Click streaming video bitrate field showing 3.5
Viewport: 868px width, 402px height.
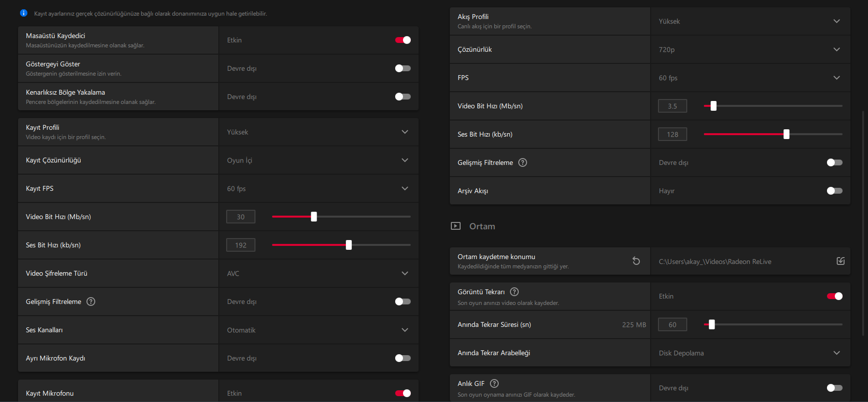tap(673, 106)
